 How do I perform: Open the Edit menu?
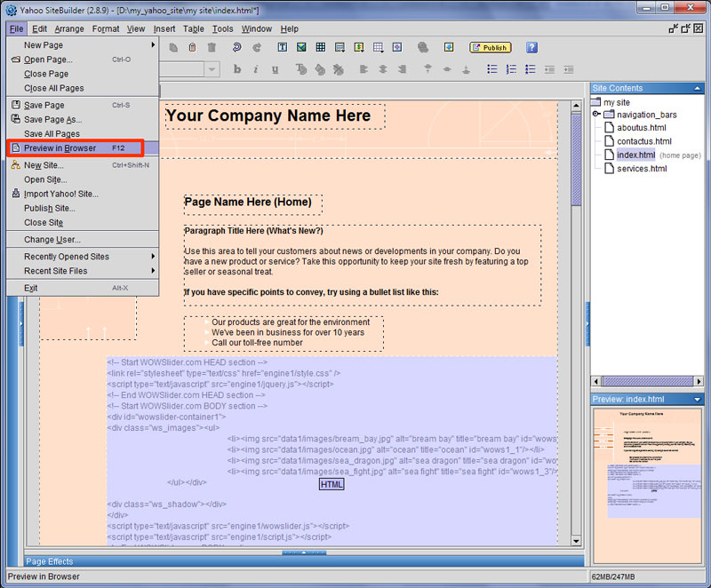point(39,29)
